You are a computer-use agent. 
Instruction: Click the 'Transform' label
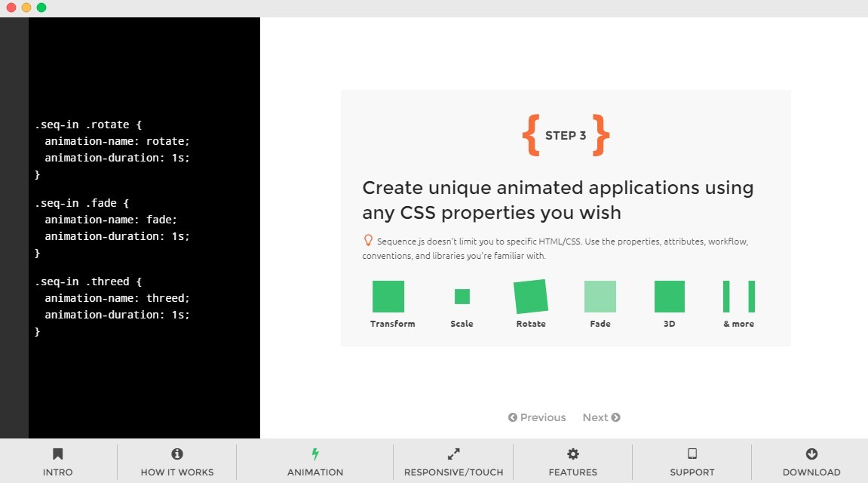point(392,324)
